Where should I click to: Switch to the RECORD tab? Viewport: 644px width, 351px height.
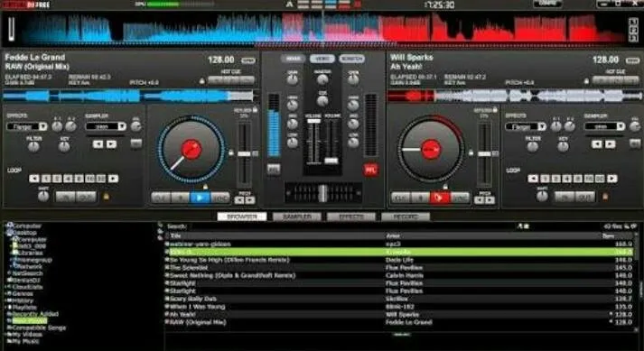pyautogui.click(x=406, y=217)
